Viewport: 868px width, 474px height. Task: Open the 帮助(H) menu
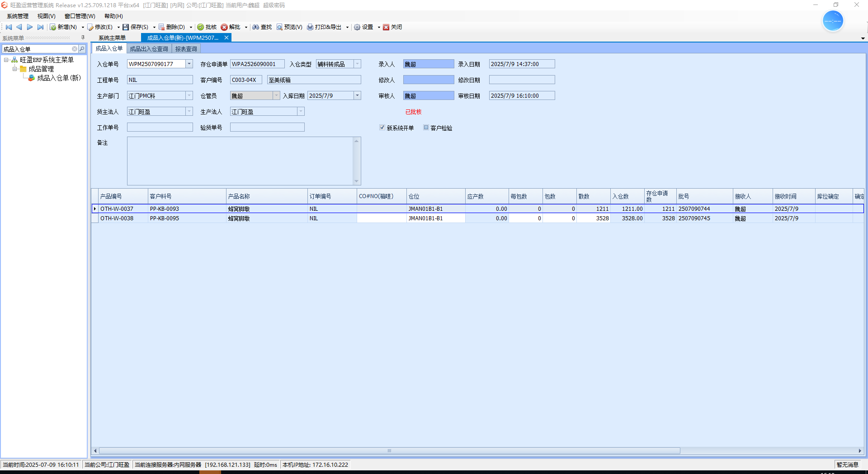pyautogui.click(x=113, y=16)
